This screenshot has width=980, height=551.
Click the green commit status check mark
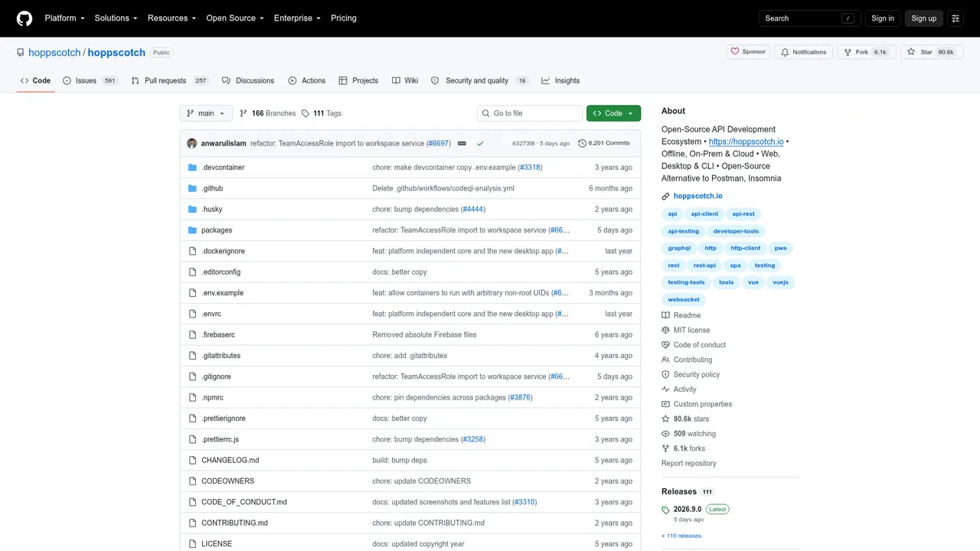(x=480, y=143)
